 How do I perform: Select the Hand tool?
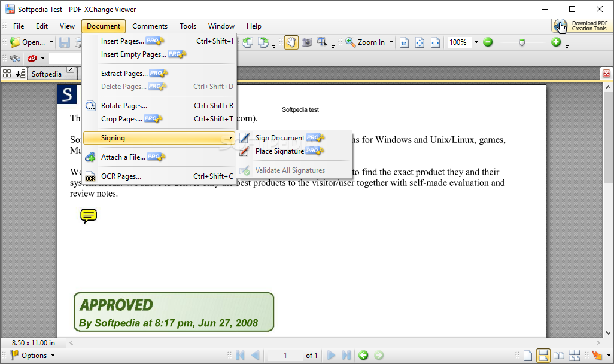point(291,42)
